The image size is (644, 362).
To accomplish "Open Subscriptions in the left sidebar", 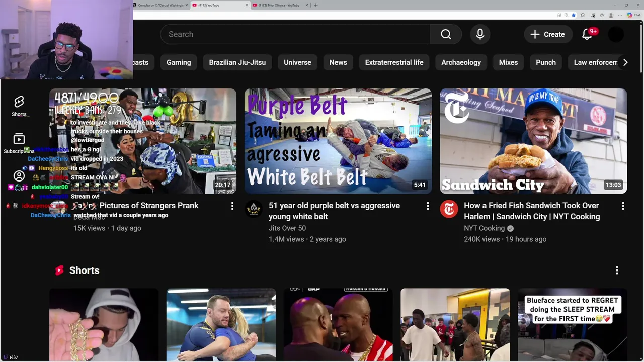I will [x=19, y=143].
